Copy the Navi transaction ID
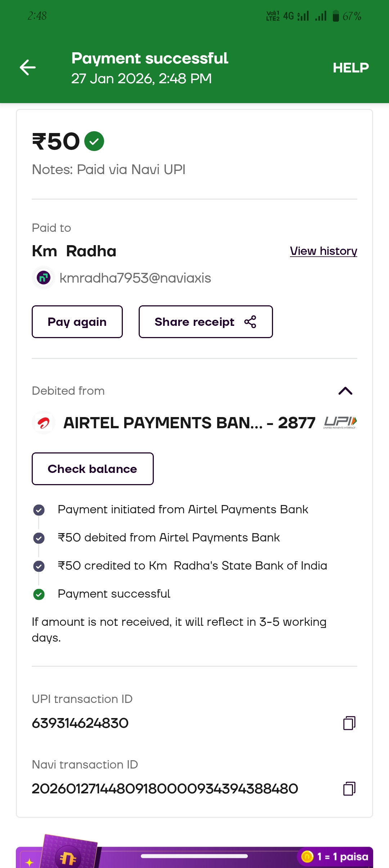 tap(349, 789)
